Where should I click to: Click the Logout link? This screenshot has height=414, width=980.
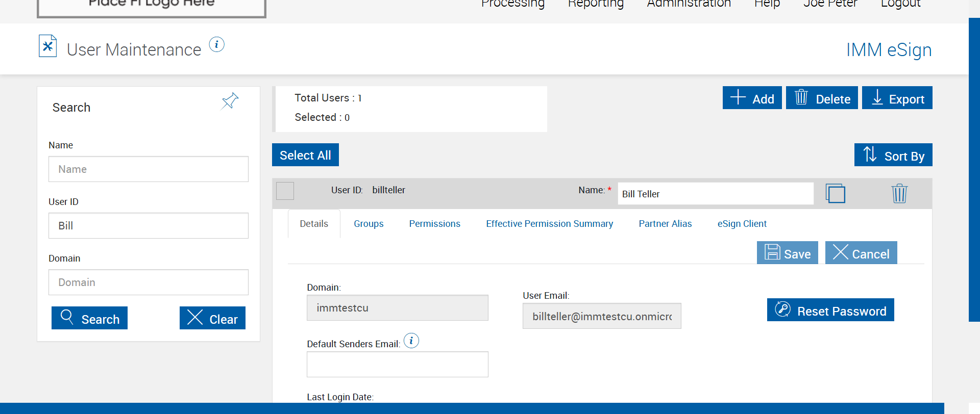point(900,4)
